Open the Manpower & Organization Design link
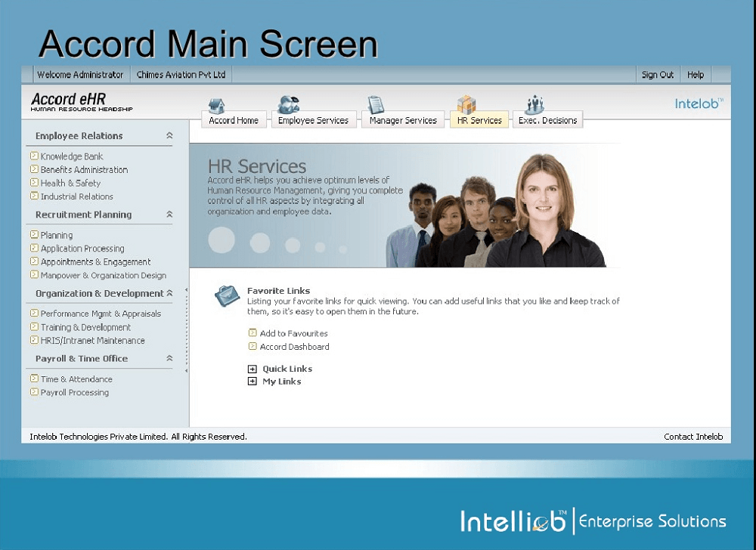 click(103, 275)
